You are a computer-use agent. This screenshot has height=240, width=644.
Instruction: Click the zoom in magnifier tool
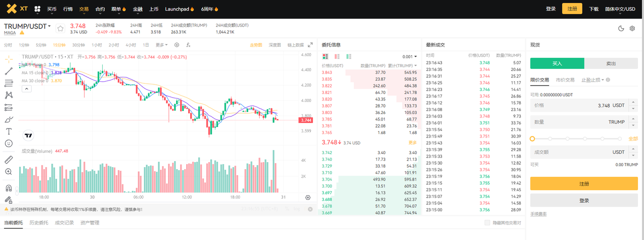[x=9, y=172]
